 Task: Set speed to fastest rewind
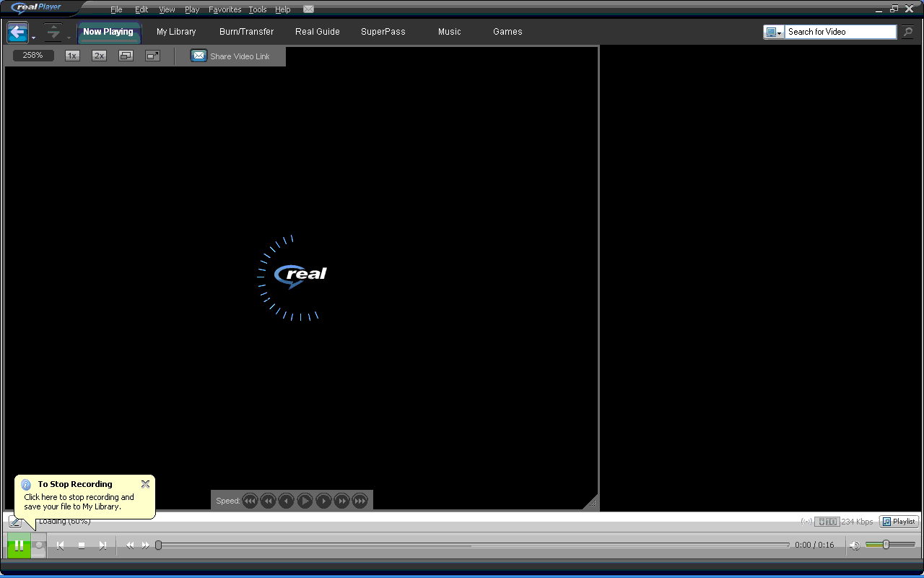(250, 501)
